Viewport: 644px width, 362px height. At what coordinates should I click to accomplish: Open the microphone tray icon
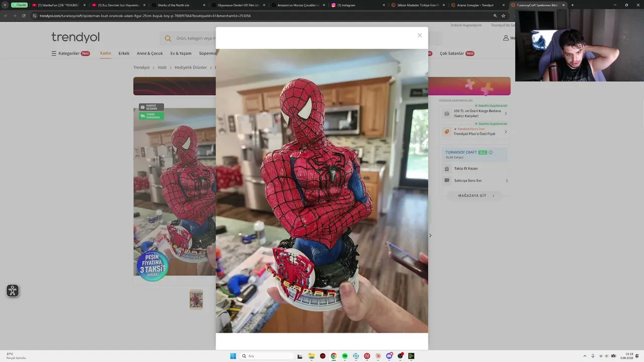pos(593,356)
